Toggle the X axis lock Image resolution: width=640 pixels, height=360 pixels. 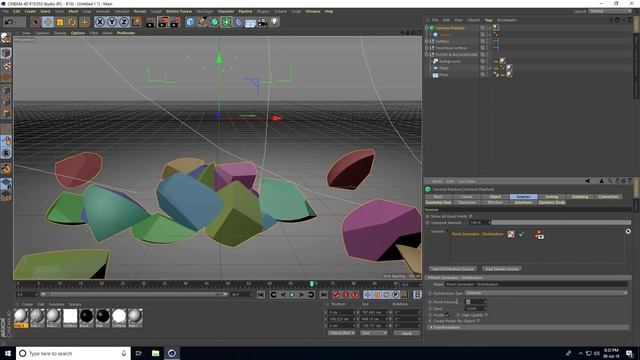(x=100, y=22)
